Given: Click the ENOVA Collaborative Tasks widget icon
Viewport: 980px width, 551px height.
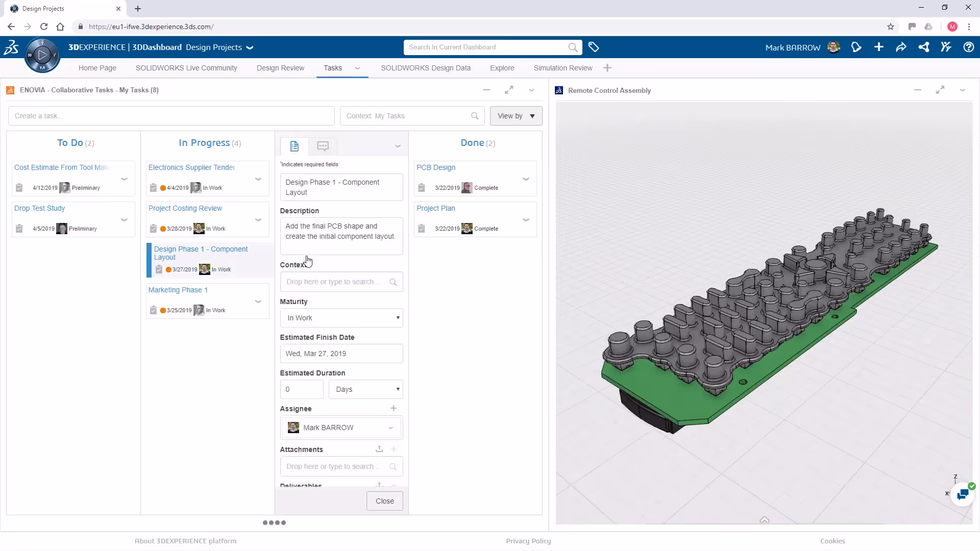Looking at the screenshot, I should click(10, 90).
